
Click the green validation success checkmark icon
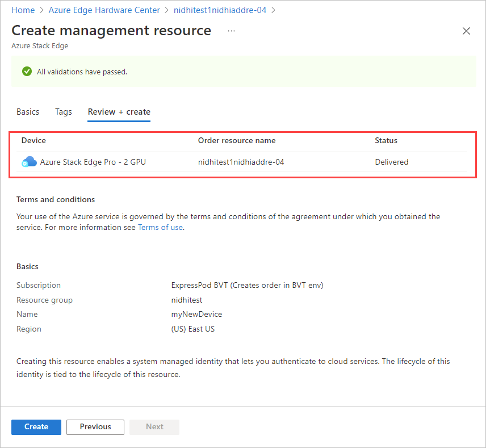point(27,72)
